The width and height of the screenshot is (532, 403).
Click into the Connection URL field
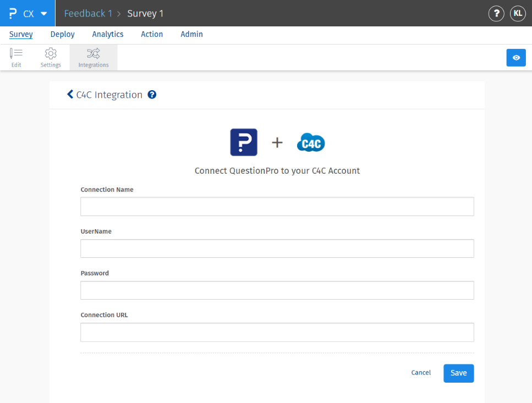click(x=277, y=333)
